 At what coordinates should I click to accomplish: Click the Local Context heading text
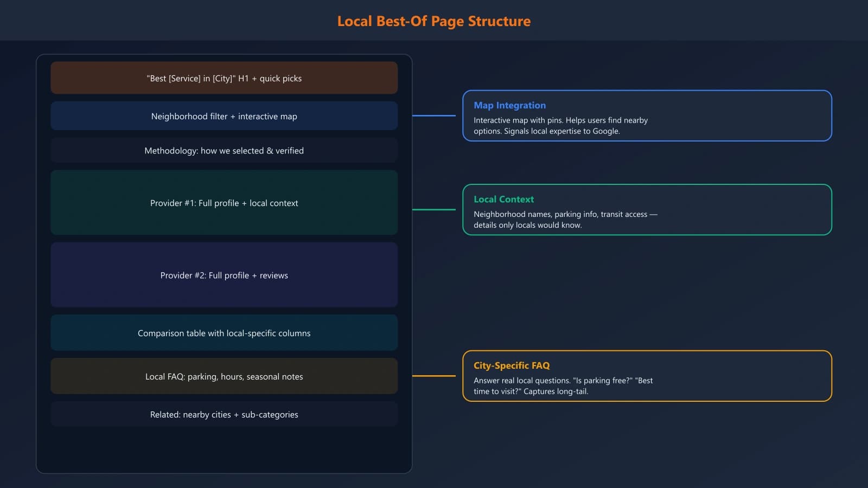tap(503, 199)
